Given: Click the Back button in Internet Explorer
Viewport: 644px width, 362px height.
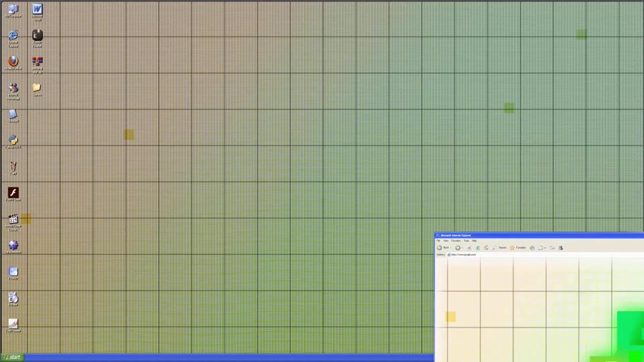Looking at the screenshot, I should 441,248.
